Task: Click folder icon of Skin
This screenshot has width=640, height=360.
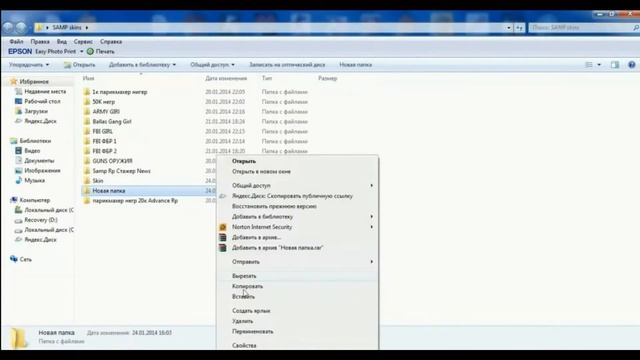Action: tap(87, 180)
